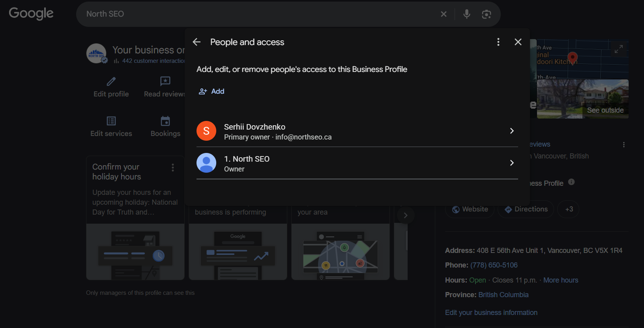Image resolution: width=644 pixels, height=328 pixels.
Task: Open three-dot menu next to reviews
Action: (624, 145)
